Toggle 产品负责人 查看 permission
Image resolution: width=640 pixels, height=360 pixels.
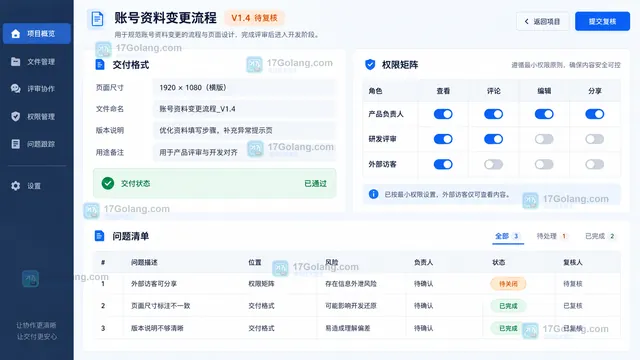[x=443, y=114]
